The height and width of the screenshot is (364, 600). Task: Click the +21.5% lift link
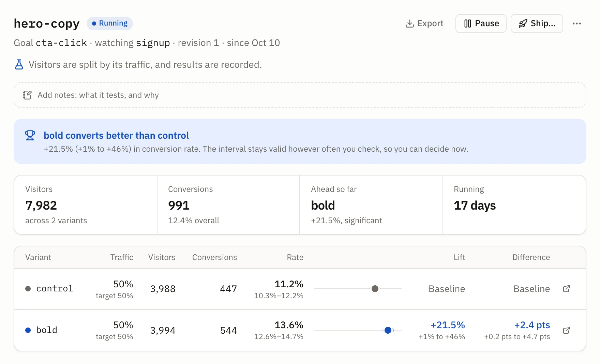(x=448, y=325)
